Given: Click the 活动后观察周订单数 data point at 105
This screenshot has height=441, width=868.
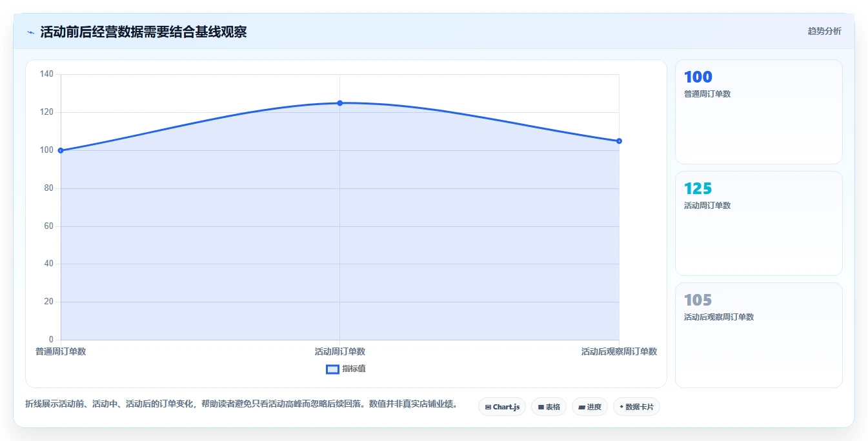Looking at the screenshot, I should [x=619, y=141].
